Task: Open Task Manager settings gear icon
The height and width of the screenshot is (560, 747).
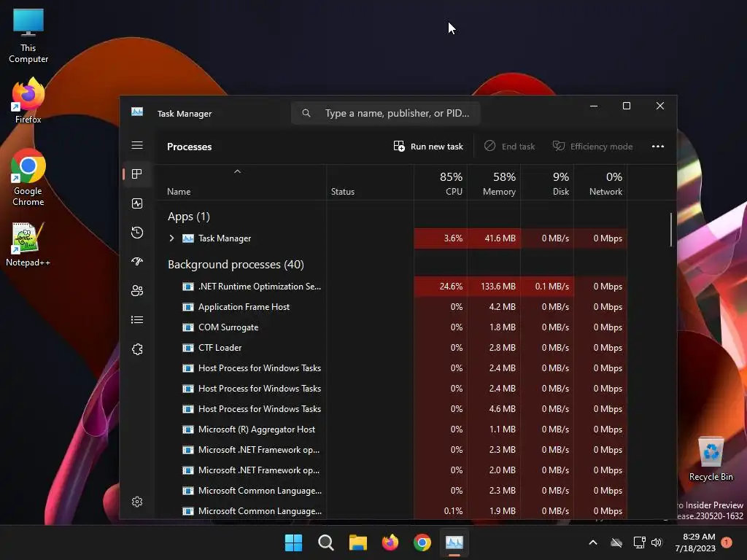Action: (x=137, y=502)
